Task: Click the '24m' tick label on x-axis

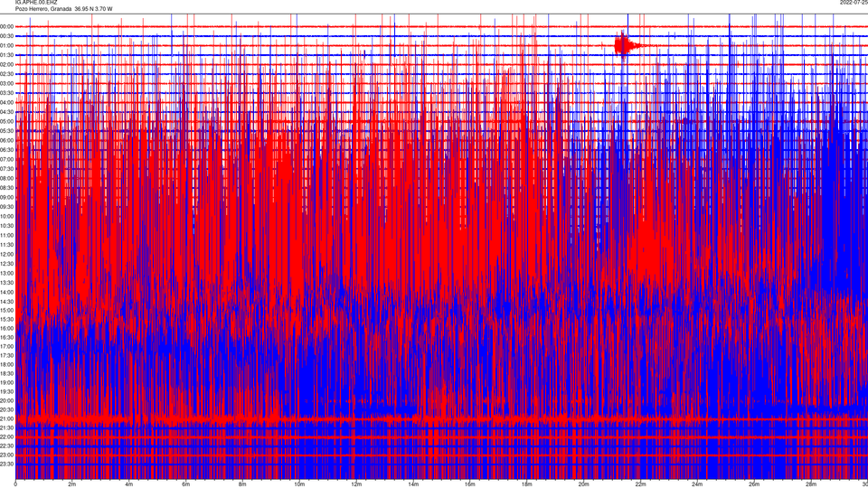Action: [x=697, y=484]
